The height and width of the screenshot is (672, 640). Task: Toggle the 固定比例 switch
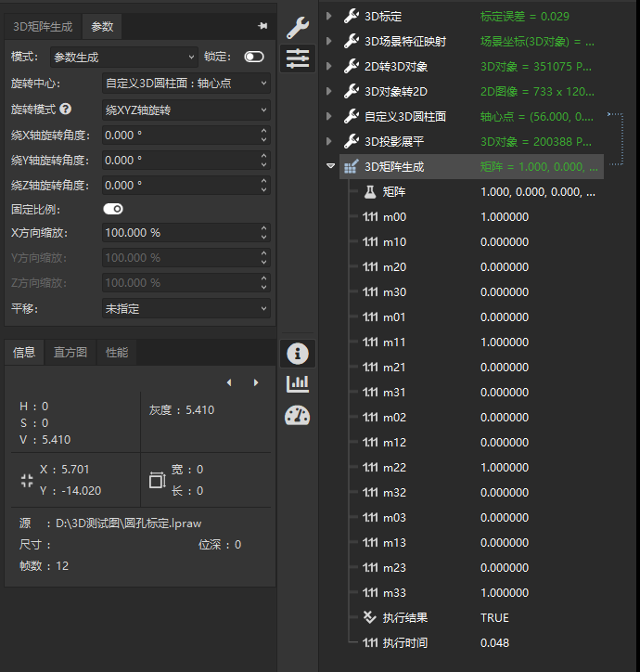(x=113, y=209)
